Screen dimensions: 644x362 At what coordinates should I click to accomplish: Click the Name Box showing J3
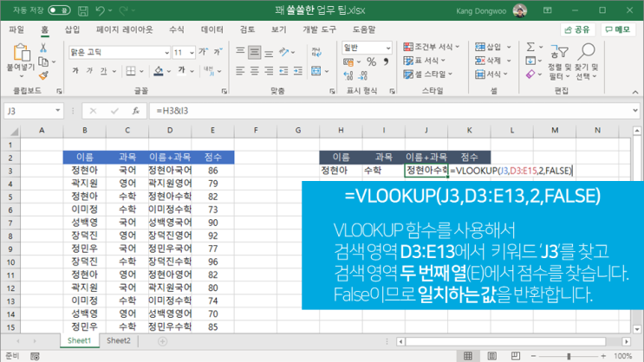coord(34,111)
